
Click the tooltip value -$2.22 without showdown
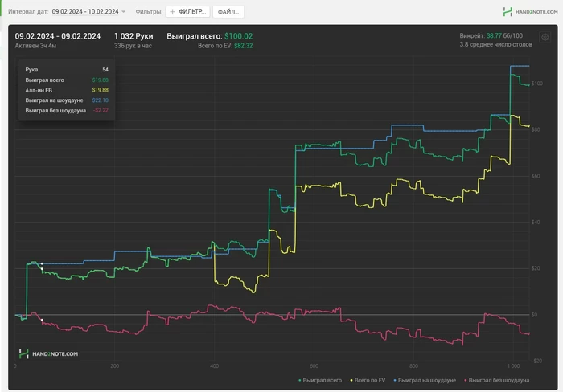101,111
